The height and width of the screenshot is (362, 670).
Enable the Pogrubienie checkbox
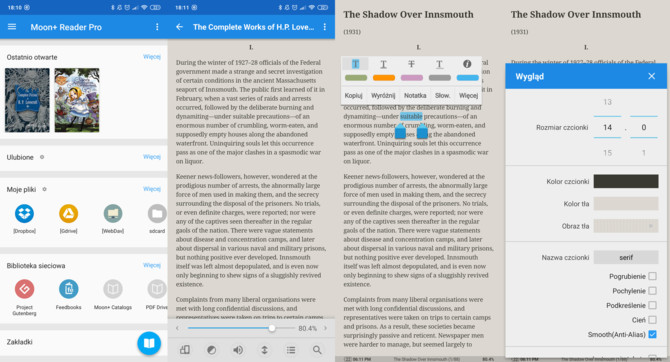click(x=652, y=276)
